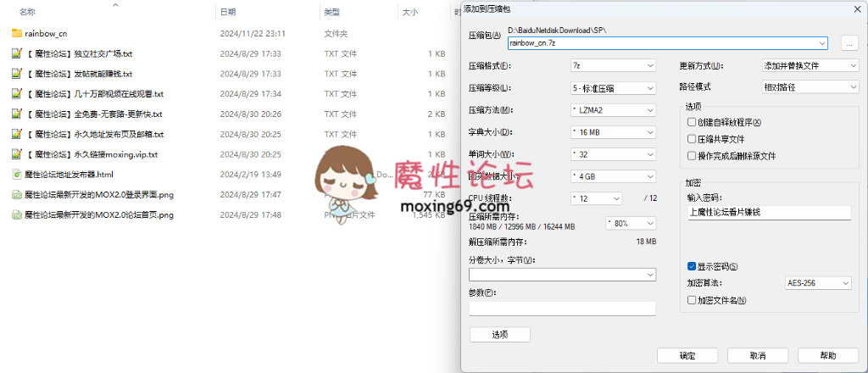Click the MOX2.0登录界面.png file icon
The width and height of the screenshot is (868, 373).
coord(17,195)
